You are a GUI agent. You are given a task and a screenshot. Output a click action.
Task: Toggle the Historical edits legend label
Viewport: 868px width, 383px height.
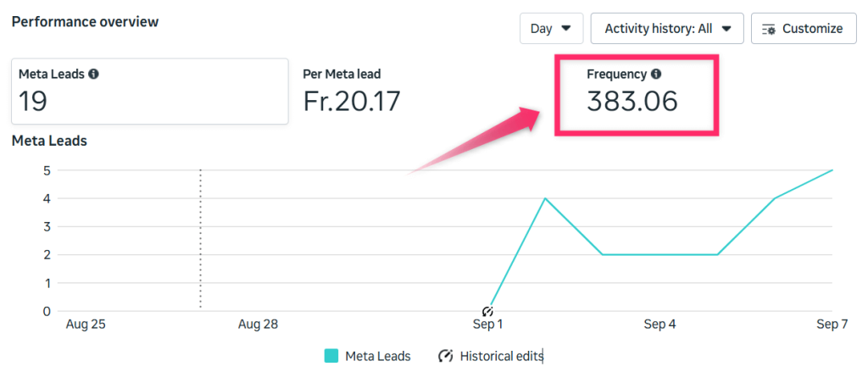[x=501, y=356]
